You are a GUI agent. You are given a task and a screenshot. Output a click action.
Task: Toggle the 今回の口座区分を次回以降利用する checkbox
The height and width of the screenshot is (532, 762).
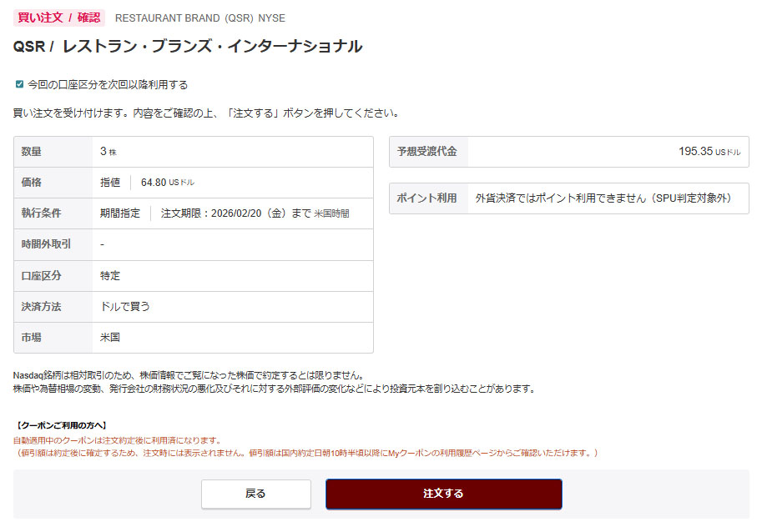tap(20, 84)
